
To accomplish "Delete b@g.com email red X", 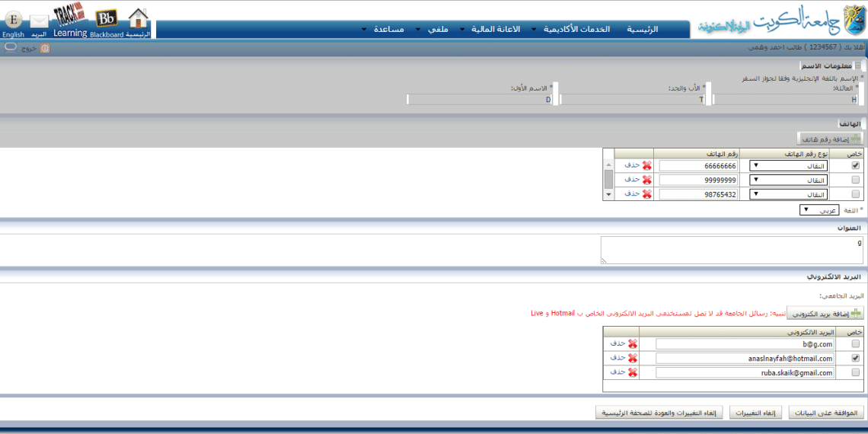I will [632, 343].
